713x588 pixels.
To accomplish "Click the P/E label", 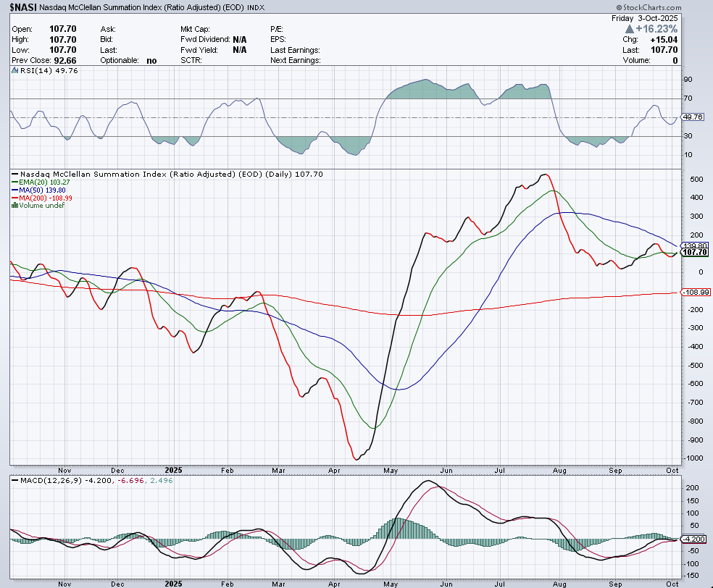I will click(x=277, y=29).
